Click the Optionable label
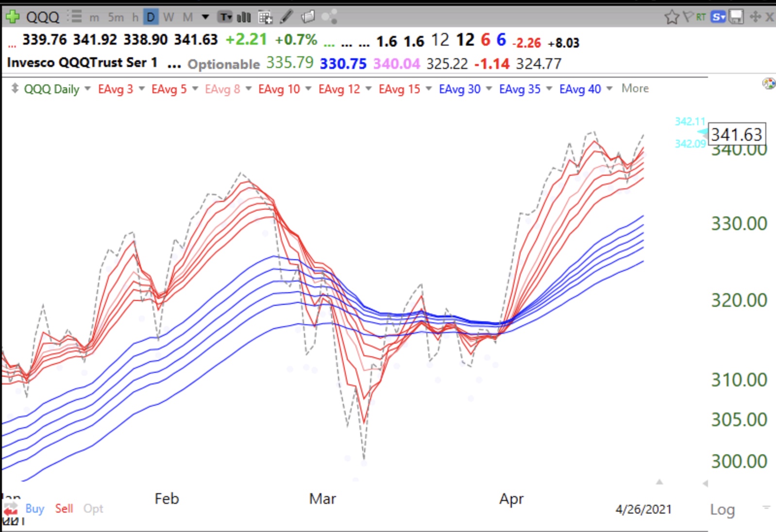The height and width of the screenshot is (532, 776). click(224, 64)
